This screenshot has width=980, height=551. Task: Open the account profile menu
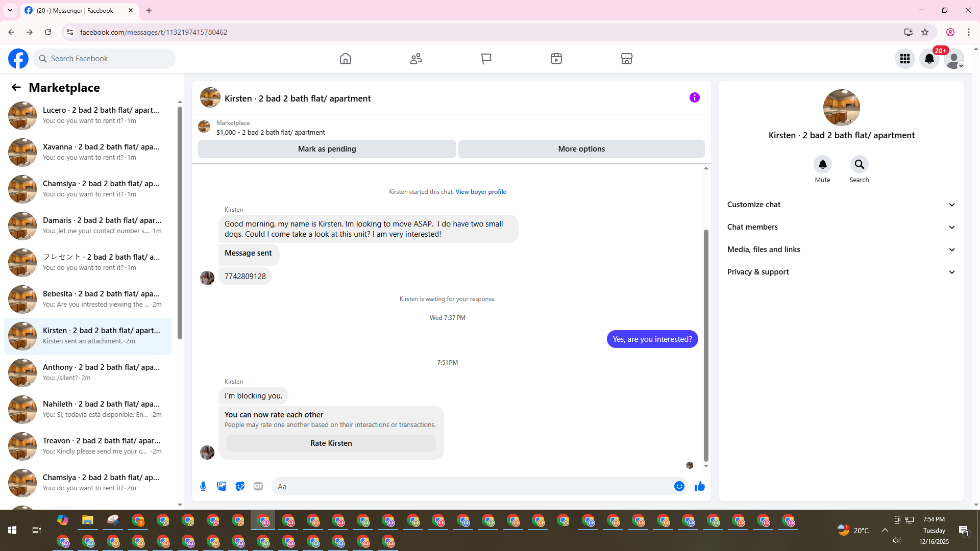[954, 59]
